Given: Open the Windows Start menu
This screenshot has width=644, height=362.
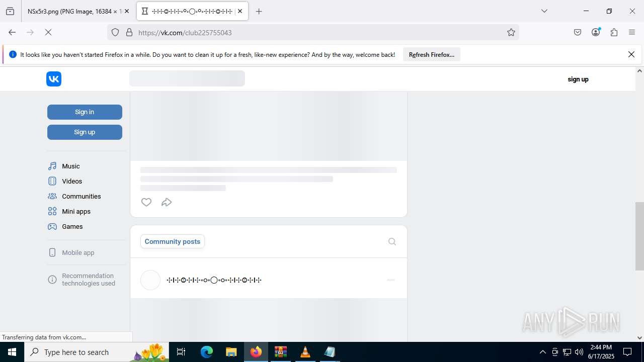Looking at the screenshot, I should coord(12,352).
